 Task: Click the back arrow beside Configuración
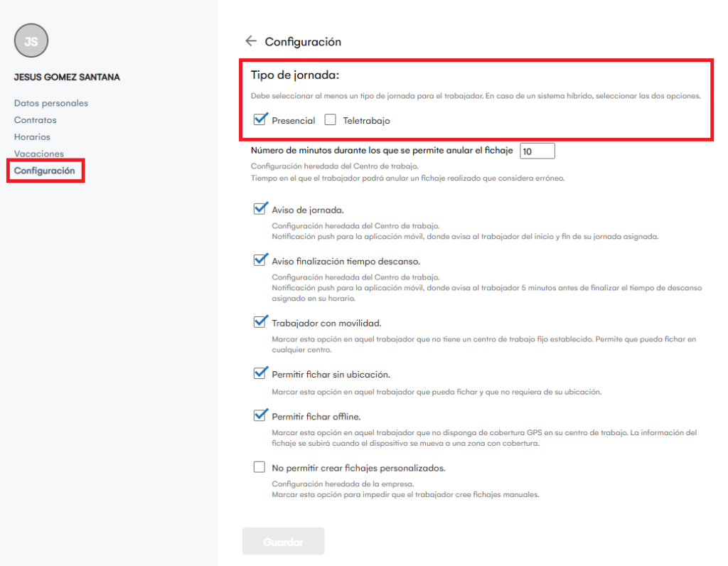point(250,41)
